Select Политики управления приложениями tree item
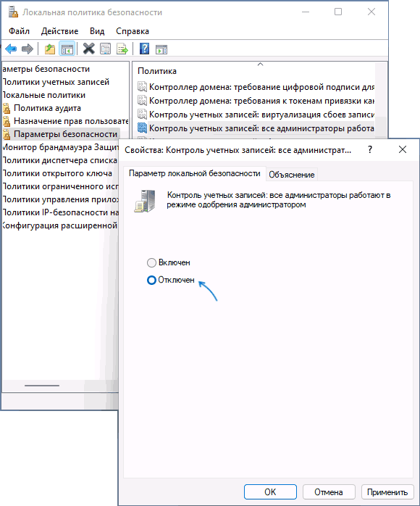Screen dimensions: 420x506 (x=60, y=199)
